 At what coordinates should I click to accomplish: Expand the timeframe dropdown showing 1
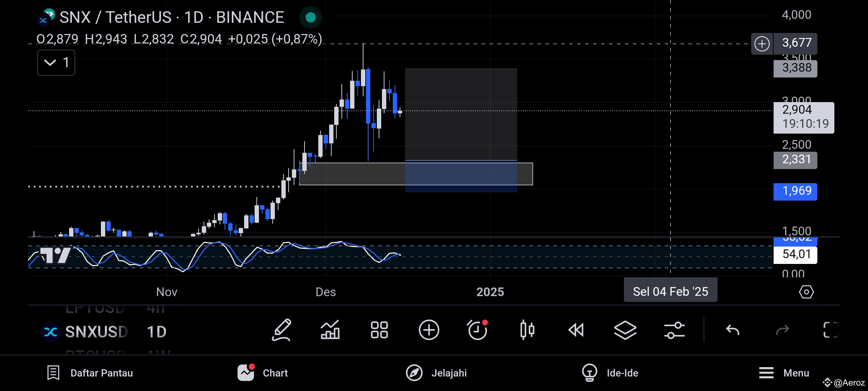click(56, 62)
